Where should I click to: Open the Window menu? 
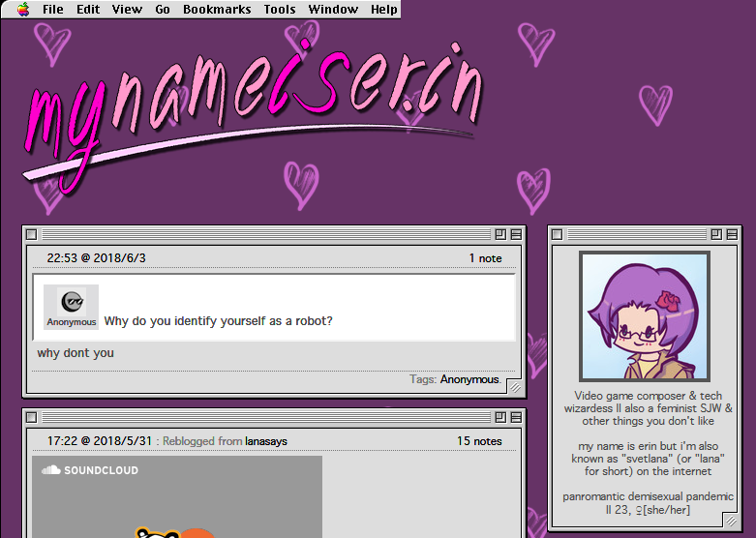pos(333,9)
